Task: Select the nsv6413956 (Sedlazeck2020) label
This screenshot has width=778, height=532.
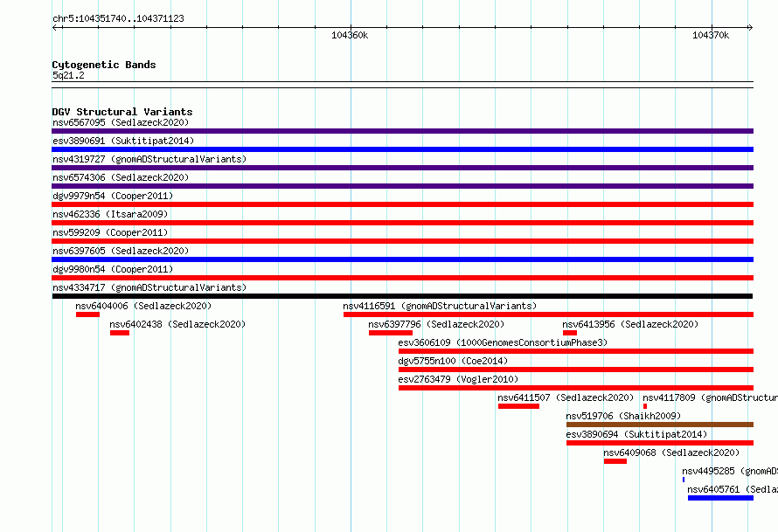Action: tap(630, 324)
